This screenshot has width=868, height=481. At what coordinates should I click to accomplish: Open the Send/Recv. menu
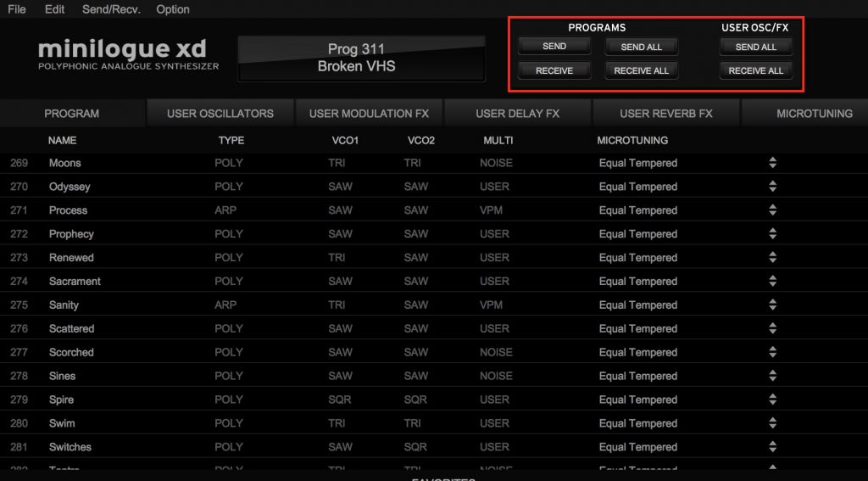(x=111, y=9)
